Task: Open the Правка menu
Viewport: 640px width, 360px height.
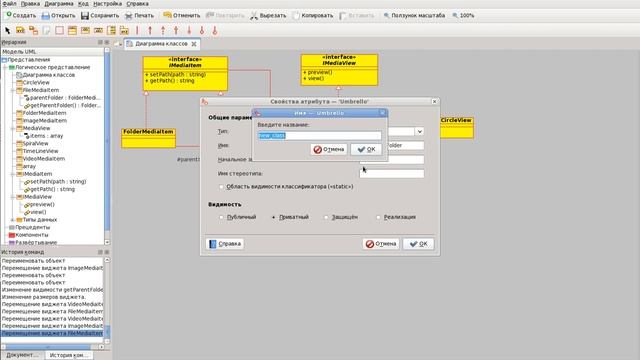Action: 30,4
